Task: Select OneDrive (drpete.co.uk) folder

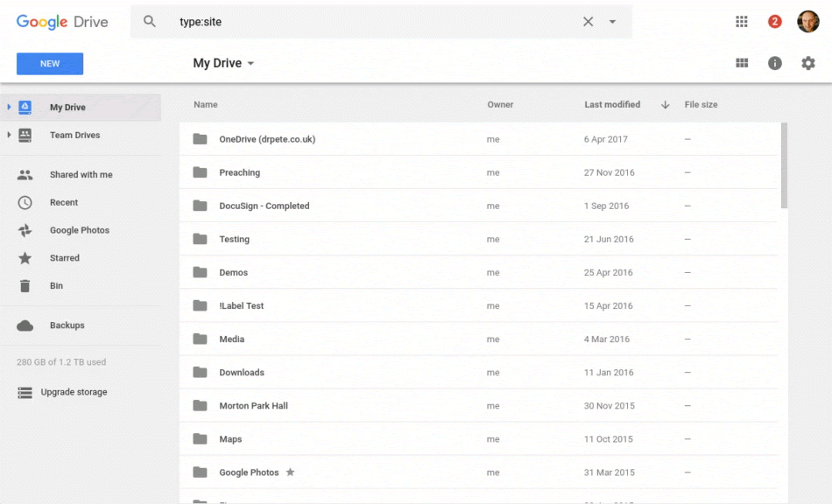Action: (x=478, y=139)
